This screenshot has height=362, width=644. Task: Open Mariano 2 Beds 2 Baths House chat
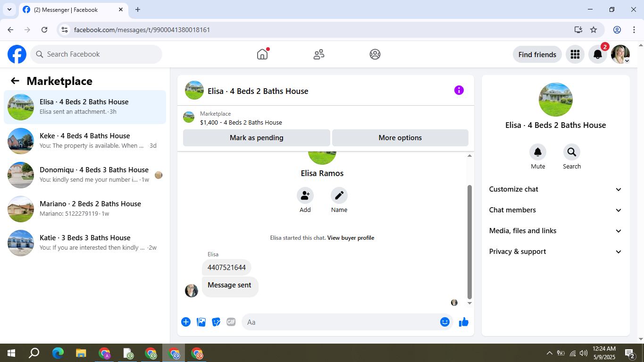coord(85,209)
